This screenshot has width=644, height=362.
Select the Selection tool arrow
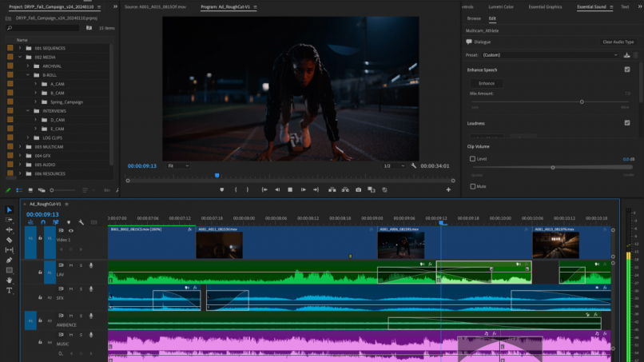pos(9,210)
